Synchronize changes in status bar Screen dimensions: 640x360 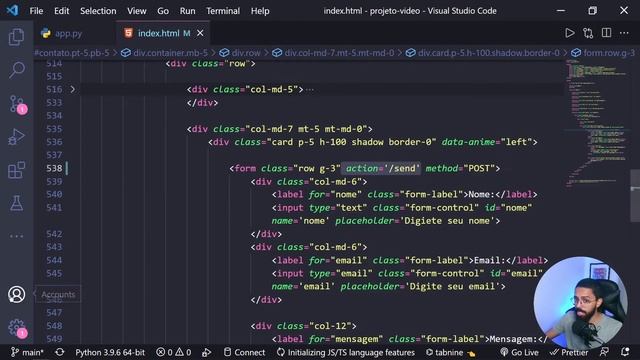(x=60, y=352)
